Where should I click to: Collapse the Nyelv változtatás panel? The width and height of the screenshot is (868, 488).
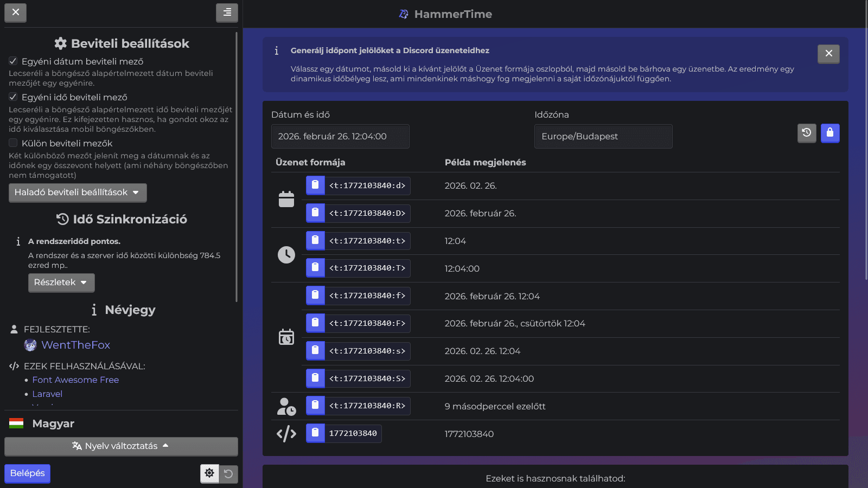coord(120,446)
